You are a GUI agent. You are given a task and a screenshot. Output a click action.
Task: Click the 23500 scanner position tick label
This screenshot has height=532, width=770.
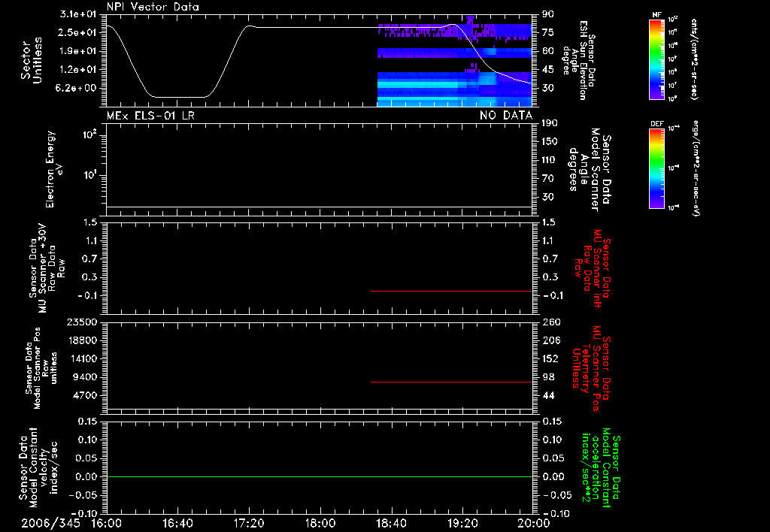coord(83,322)
